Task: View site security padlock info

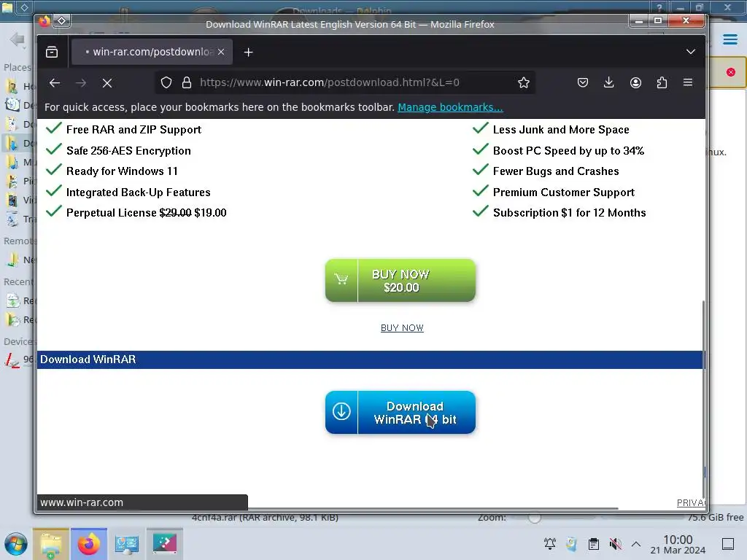Action: click(187, 82)
